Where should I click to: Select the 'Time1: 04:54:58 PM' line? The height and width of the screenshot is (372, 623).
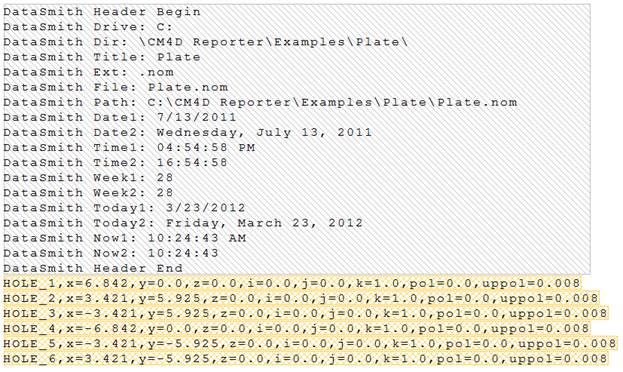(x=129, y=147)
